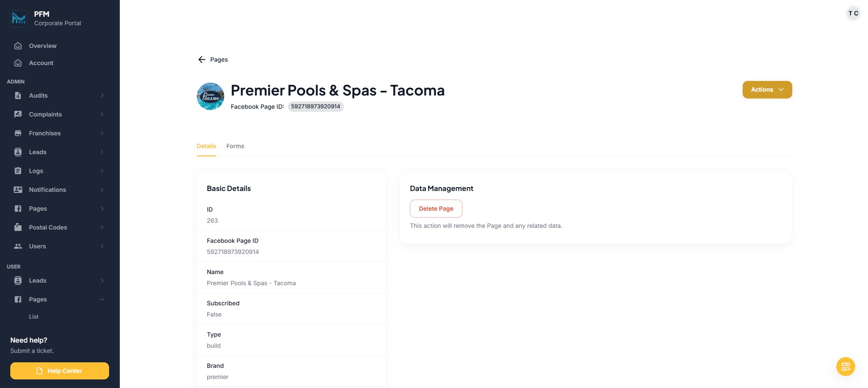Click the PFM logo icon
Viewport: 868px width, 388px height.
click(x=19, y=18)
